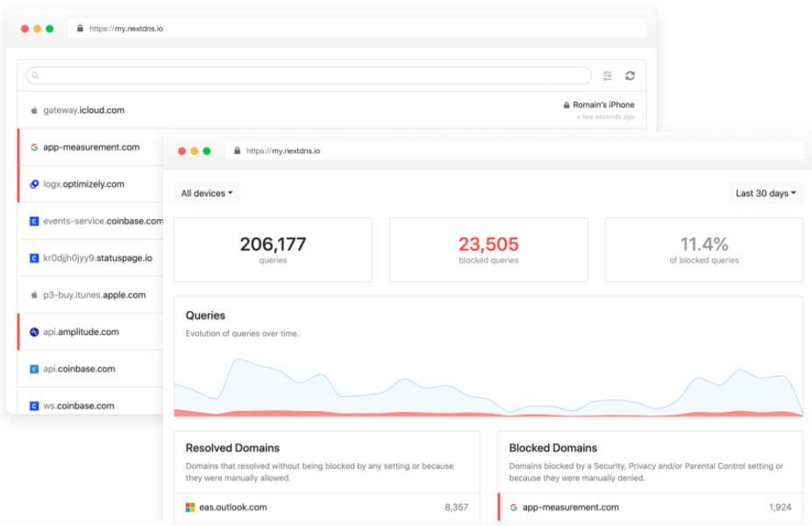The height and width of the screenshot is (526, 812).
Task: Select the logx.optimizely.com log entry
Action: click(x=90, y=184)
